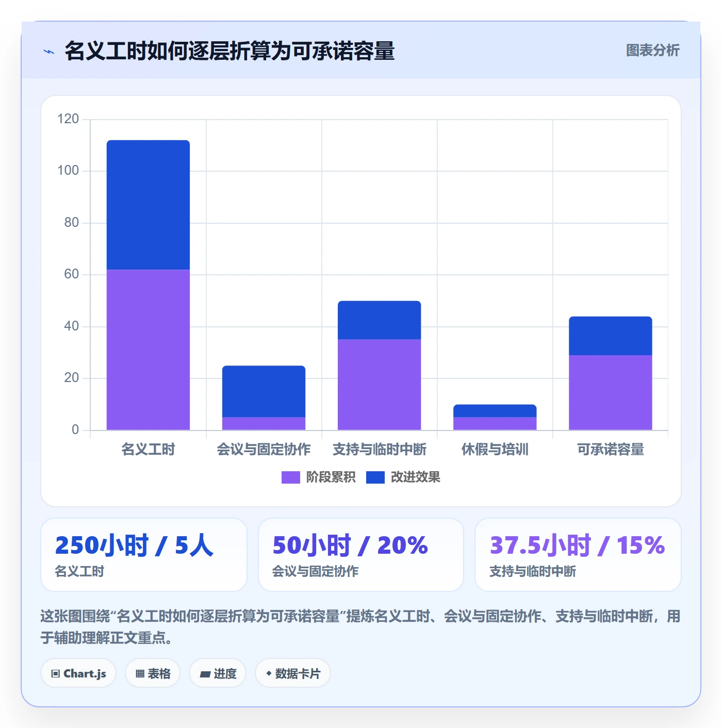Click the purple segment of 可承诺容量 bar
The image size is (722, 728).
(x=610, y=392)
